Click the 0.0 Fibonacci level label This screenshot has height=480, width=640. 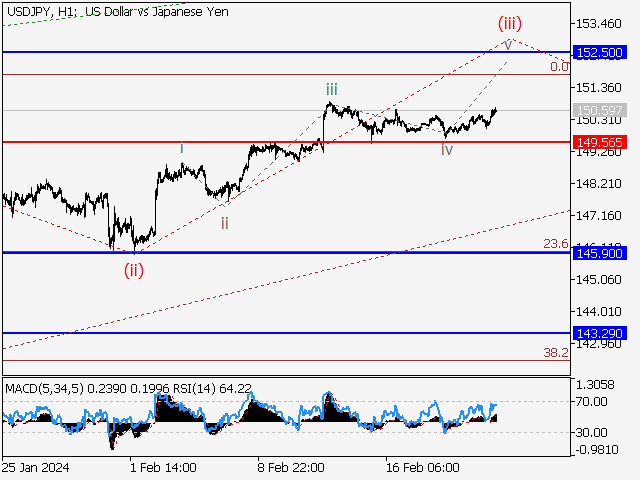pos(559,67)
